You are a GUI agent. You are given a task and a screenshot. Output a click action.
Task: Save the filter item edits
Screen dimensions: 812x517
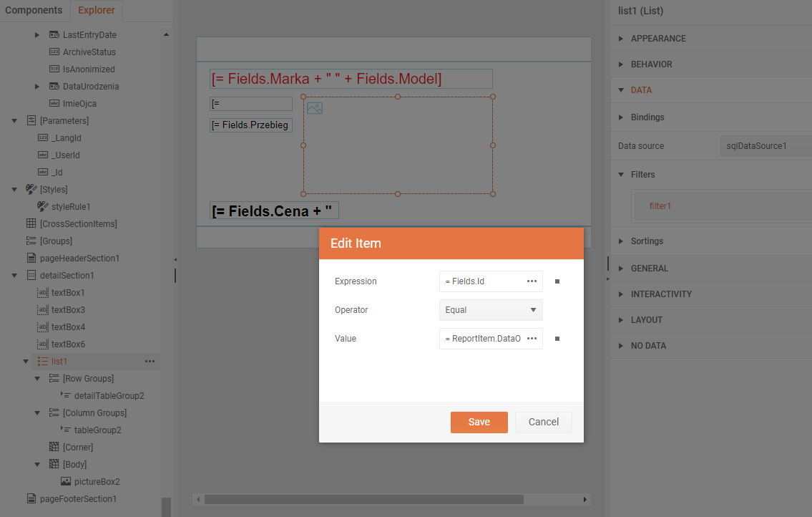pos(479,422)
